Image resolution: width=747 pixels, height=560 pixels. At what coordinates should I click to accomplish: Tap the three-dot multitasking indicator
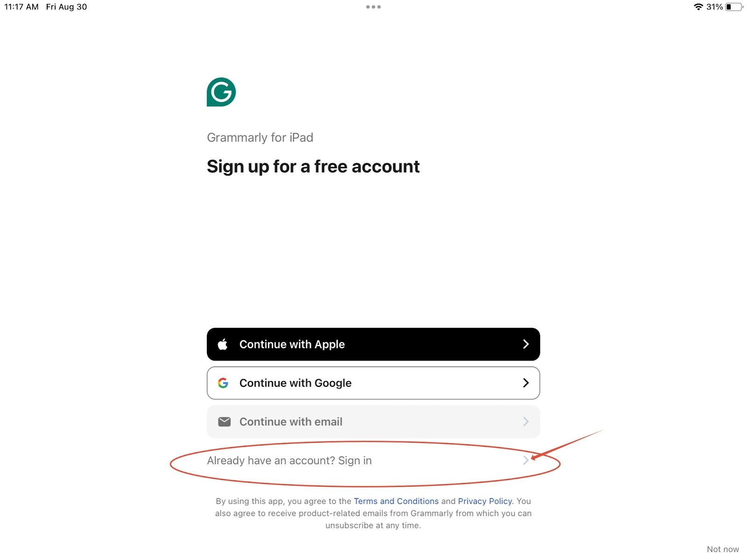click(373, 7)
